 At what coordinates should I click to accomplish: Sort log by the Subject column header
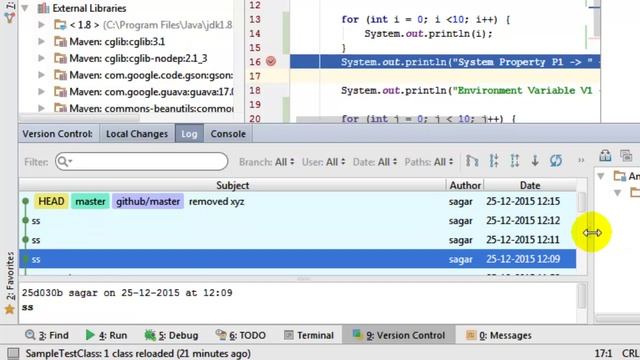[x=232, y=185]
